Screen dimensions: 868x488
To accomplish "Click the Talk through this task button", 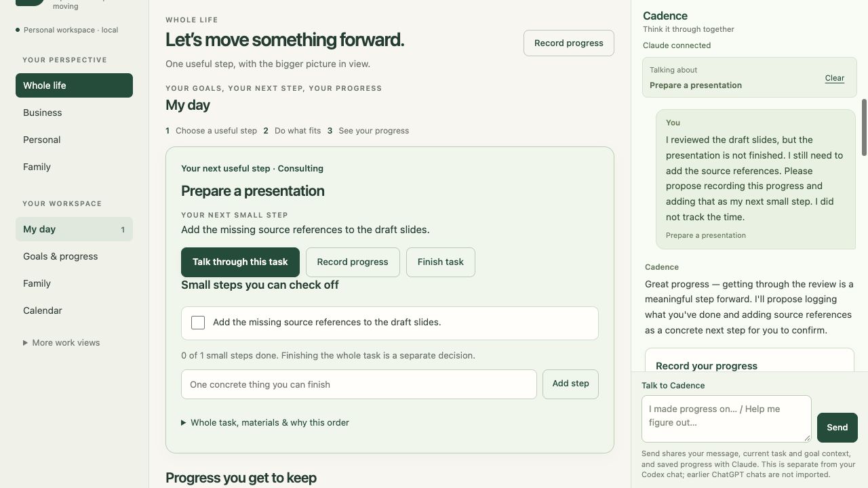I will (x=240, y=262).
